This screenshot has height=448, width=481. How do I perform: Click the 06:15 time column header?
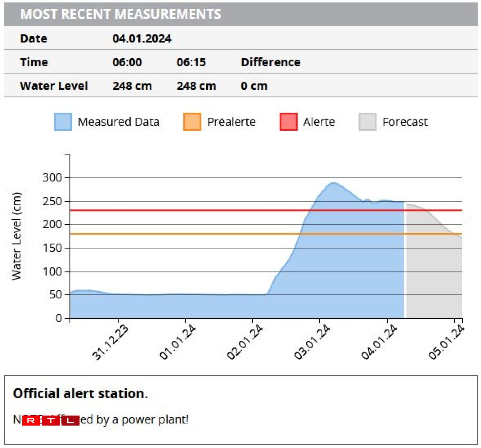[x=191, y=62]
